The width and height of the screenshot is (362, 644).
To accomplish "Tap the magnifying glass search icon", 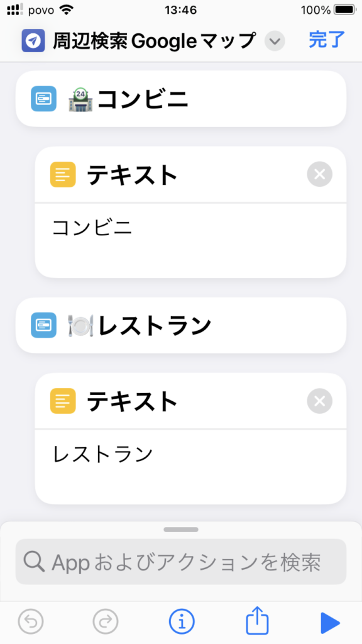I will point(34,562).
